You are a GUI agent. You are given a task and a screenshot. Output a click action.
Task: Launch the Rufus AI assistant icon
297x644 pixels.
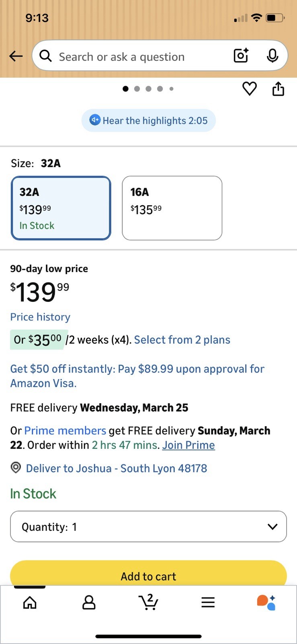(x=266, y=602)
